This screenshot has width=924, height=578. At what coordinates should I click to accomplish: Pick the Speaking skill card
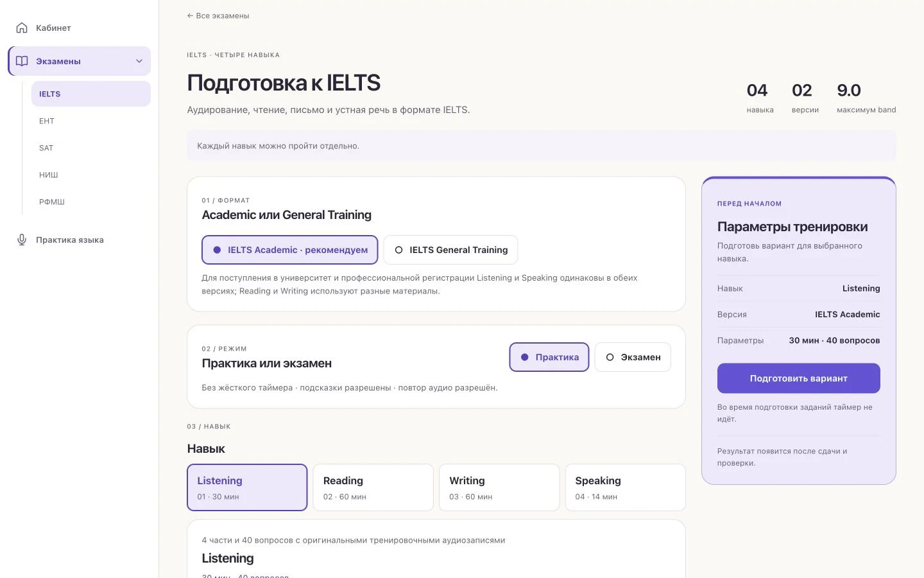point(625,487)
